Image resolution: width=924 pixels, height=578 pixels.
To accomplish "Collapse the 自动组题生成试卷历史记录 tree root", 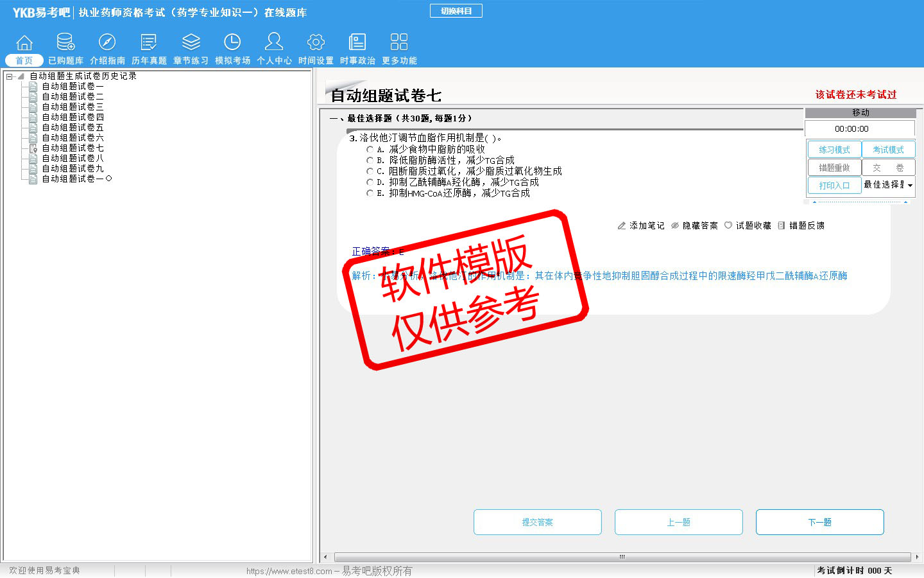I will click(9, 76).
